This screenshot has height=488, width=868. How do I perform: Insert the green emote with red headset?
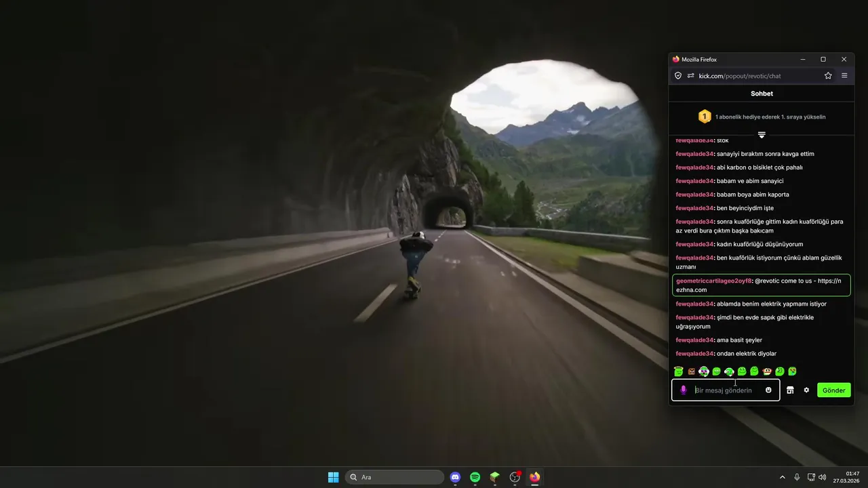(x=729, y=371)
